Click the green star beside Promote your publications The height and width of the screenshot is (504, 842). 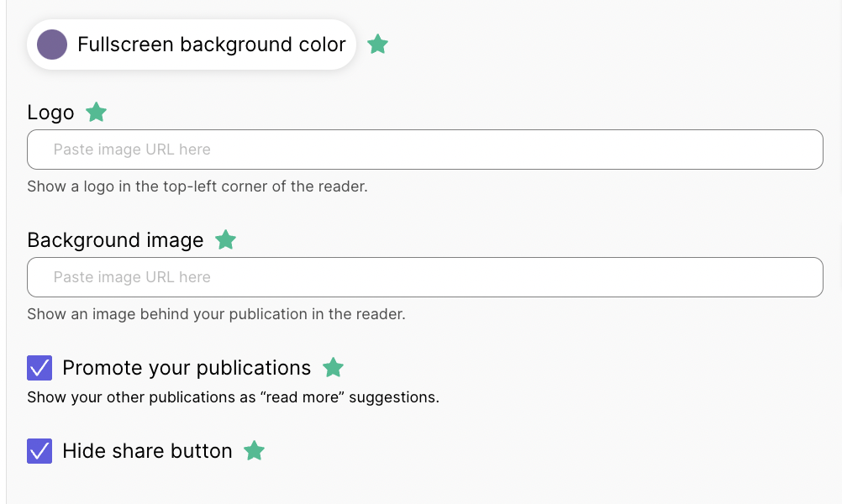click(333, 368)
